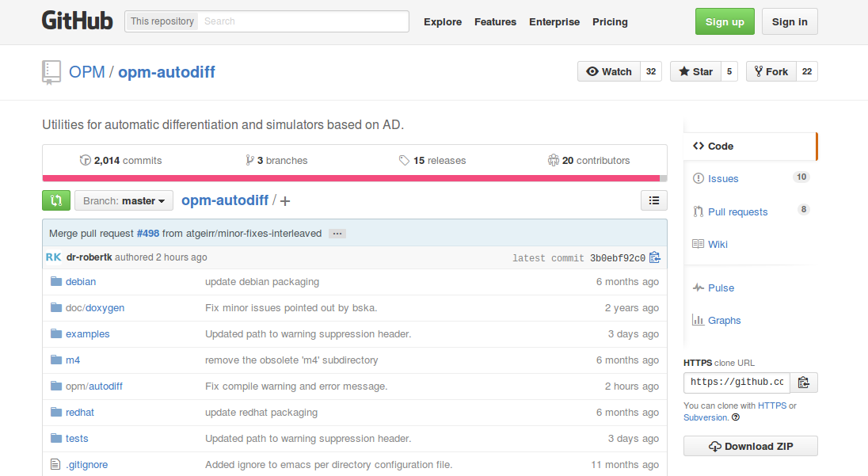Open the dr-robertk author profile link
This screenshot has height=476, width=868.
89,257
